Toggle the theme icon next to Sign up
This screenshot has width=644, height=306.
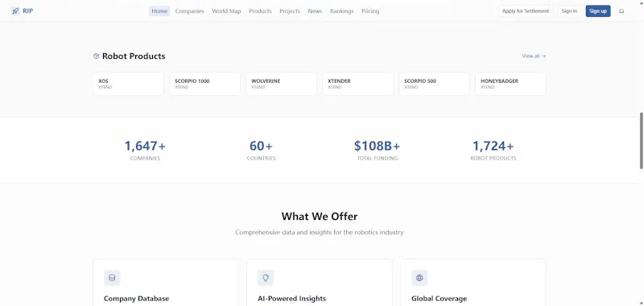(621, 11)
